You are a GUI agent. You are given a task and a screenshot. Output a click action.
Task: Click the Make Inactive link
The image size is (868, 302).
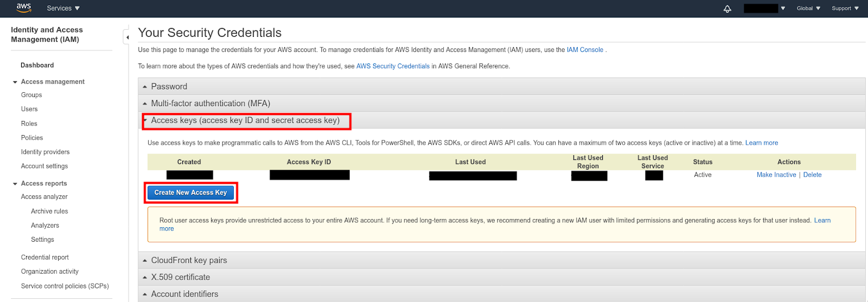coord(776,175)
